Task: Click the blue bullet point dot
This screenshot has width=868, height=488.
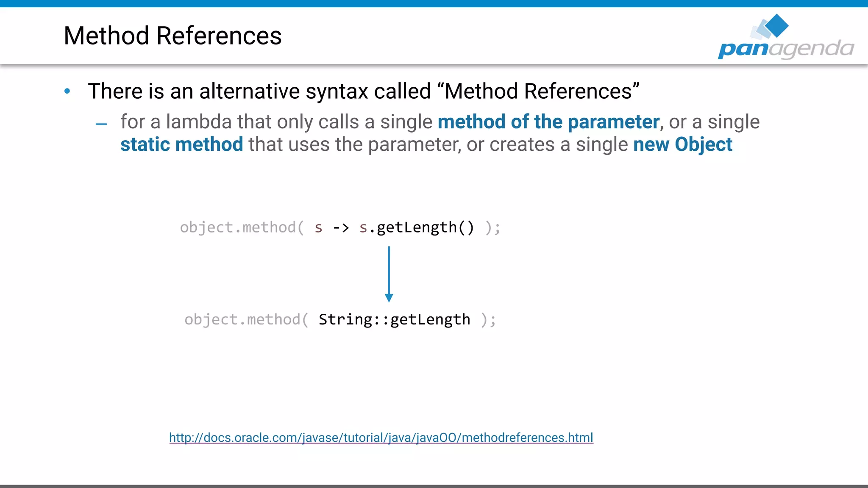Action: point(67,91)
